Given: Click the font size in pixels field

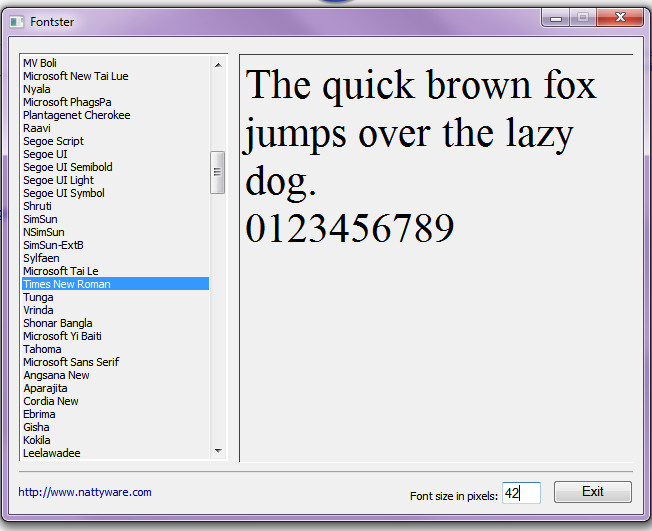Looking at the screenshot, I should [x=521, y=493].
